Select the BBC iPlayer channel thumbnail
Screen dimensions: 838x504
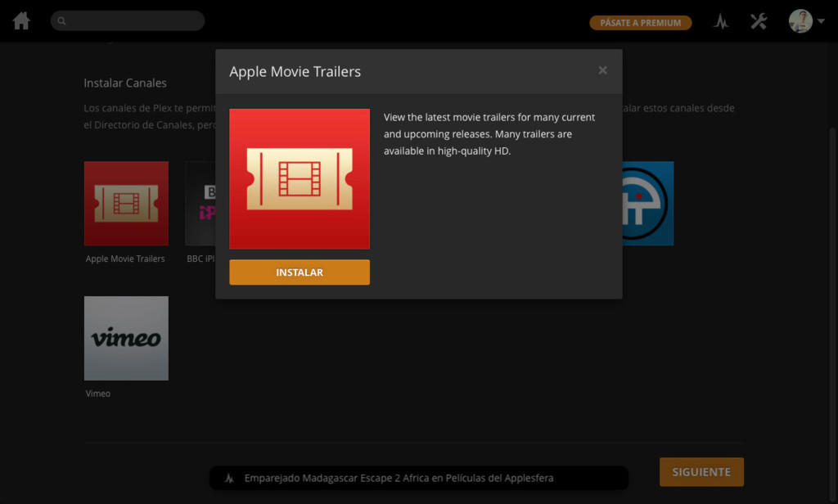[201, 204]
